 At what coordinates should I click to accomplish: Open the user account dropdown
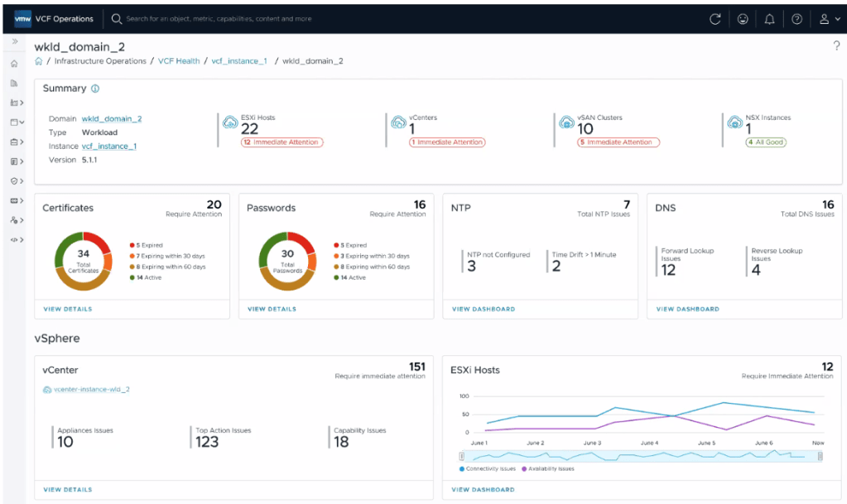pos(828,19)
